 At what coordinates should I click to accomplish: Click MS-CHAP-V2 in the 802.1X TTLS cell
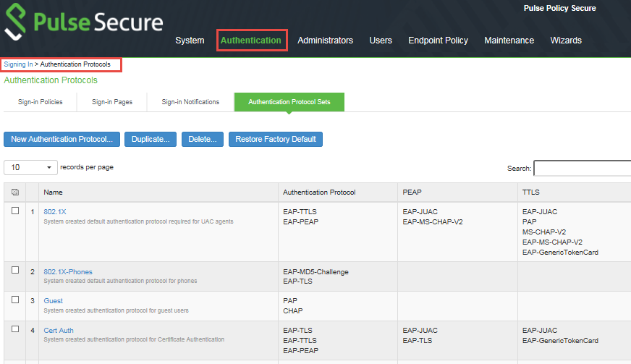[544, 232]
